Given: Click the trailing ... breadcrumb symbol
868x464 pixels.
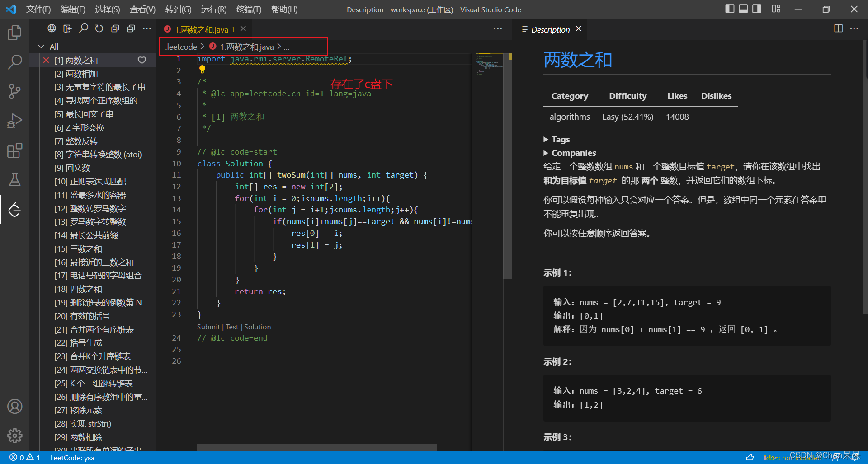Looking at the screenshot, I should click(287, 47).
